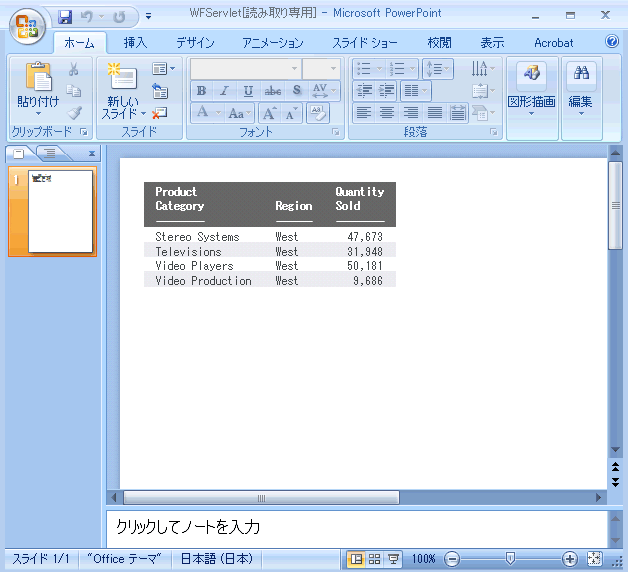This screenshot has width=628, height=572.
Task: Click the Grow Font icon
Action: coord(269,114)
